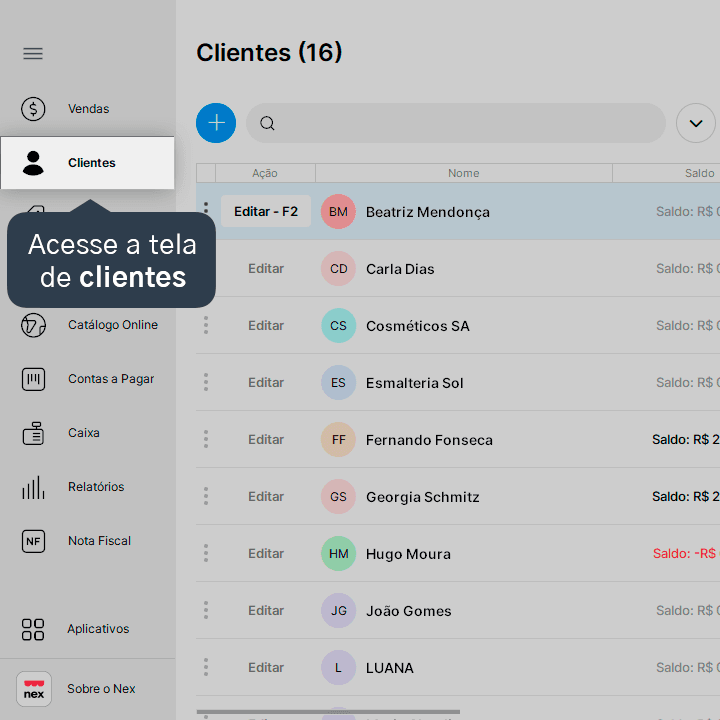Click the FF avatar of Fernando Fonseca

(338, 439)
